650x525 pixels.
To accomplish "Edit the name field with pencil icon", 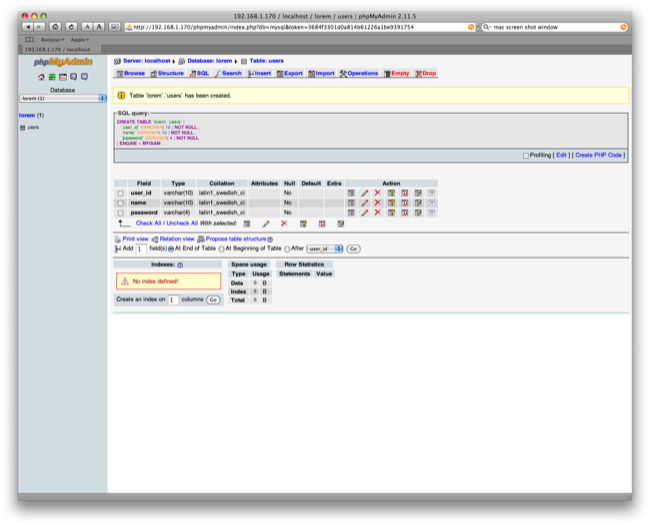I will [364, 203].
